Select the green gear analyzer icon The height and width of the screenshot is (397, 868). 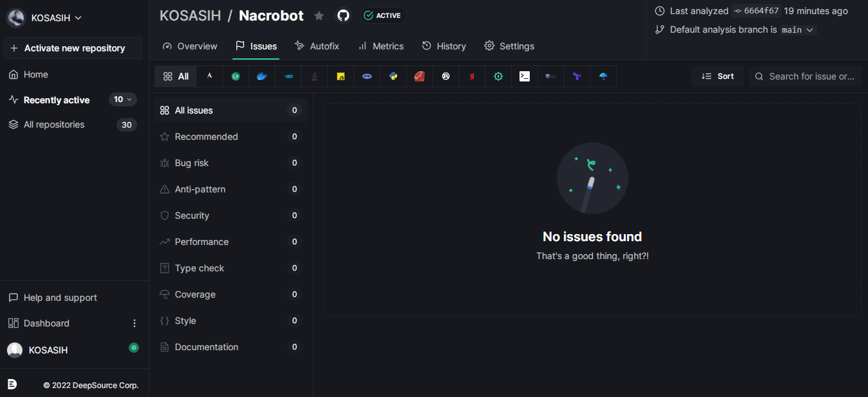[498, 76]
